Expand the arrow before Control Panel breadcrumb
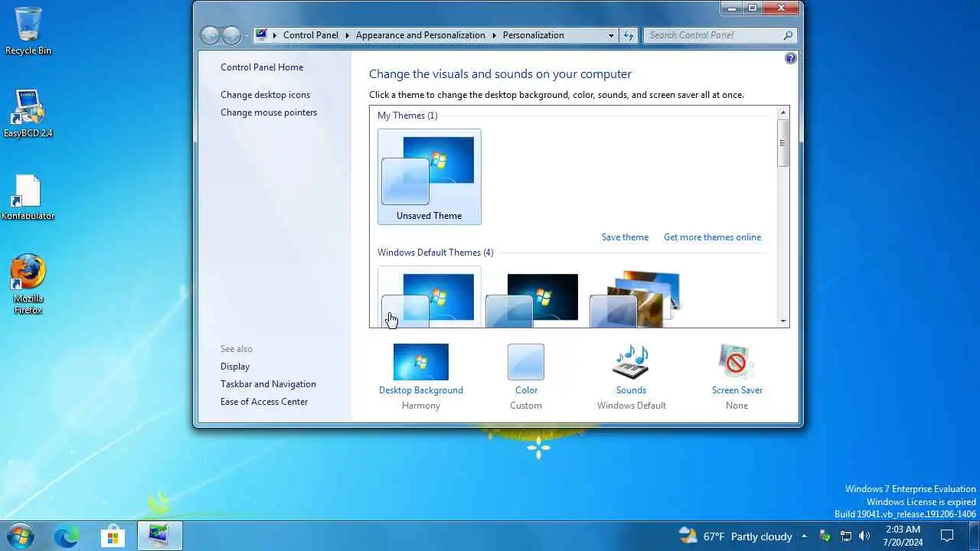This screenshot has width=980, height=551. pyautogui.click(x=275, y=35)
